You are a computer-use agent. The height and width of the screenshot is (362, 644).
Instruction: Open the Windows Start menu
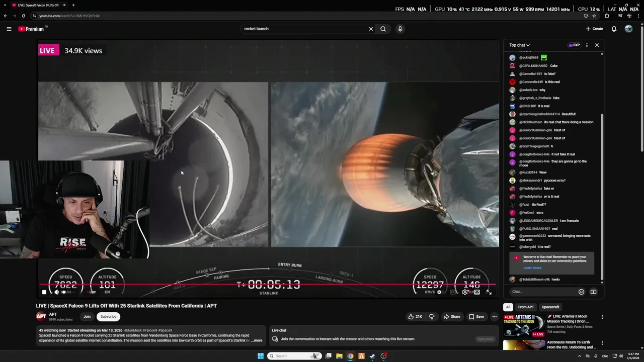pos(260,356)
